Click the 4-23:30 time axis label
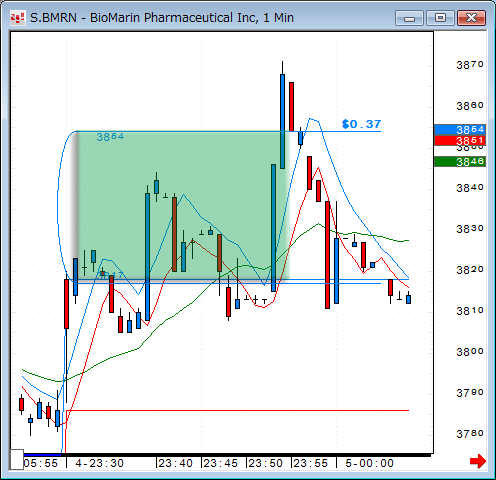 click(99, 463)
